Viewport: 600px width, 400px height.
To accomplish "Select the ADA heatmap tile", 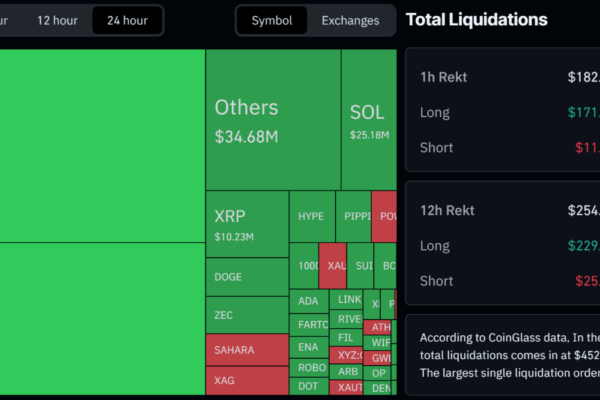I will coord(308,301).
